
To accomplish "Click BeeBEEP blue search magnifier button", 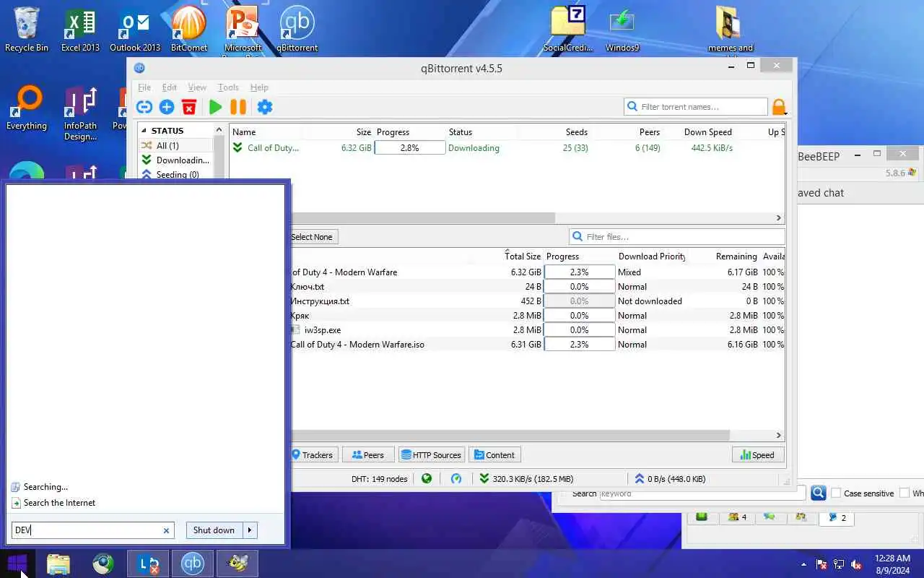I will tap(818, 493).
